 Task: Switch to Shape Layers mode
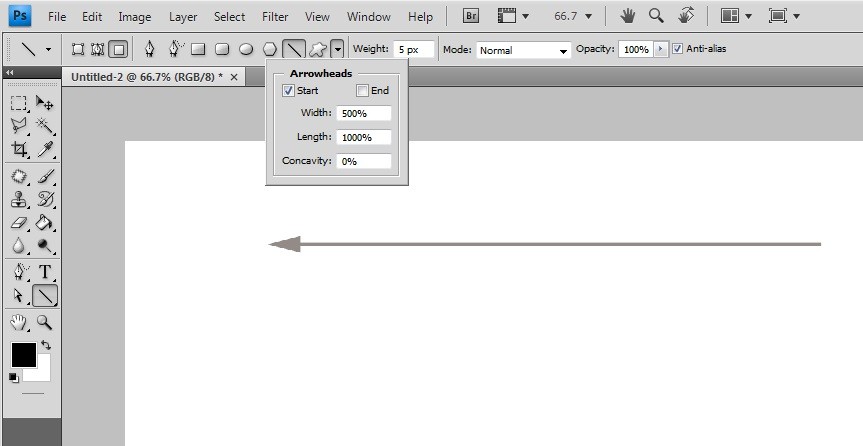pyautogui.click(x=78, y=50)
